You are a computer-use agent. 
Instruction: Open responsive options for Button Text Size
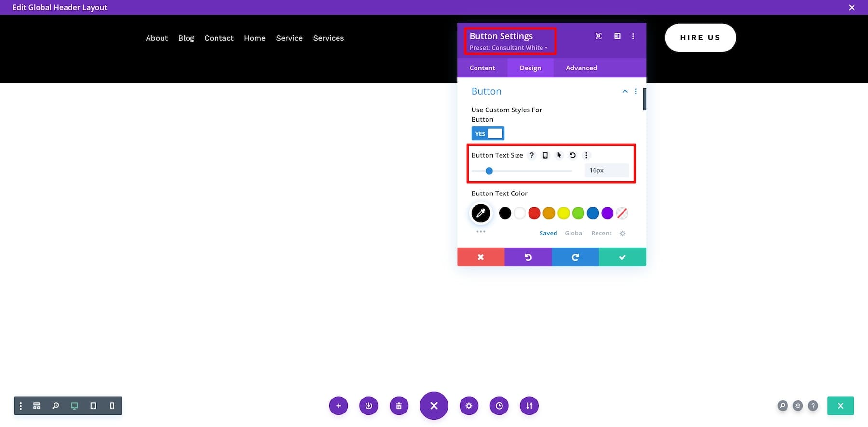click(545, 155)
